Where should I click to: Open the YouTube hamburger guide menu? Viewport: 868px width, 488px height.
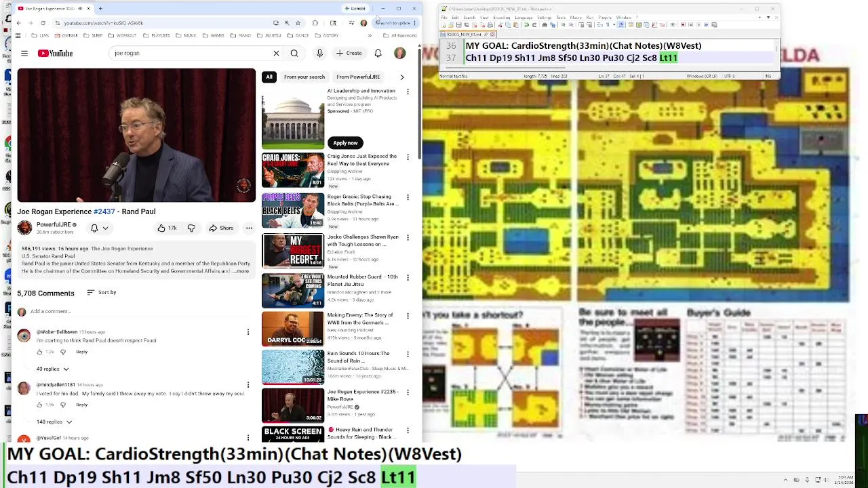pyautogui.click(x=24, y=53)
